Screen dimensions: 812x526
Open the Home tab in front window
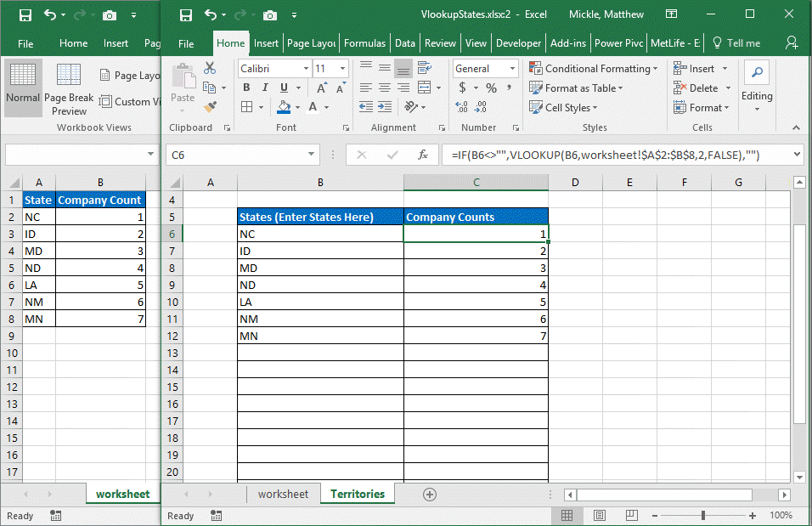pos(230,43)
